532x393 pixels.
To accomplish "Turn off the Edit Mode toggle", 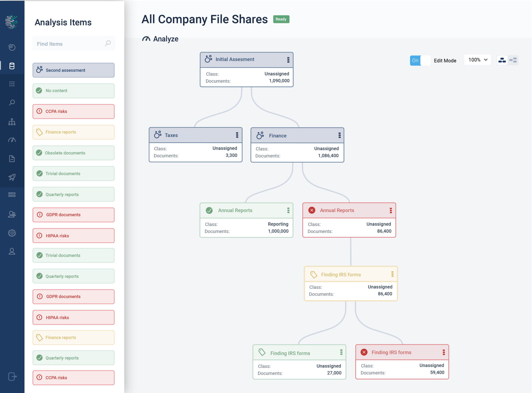I will (420, 60).
